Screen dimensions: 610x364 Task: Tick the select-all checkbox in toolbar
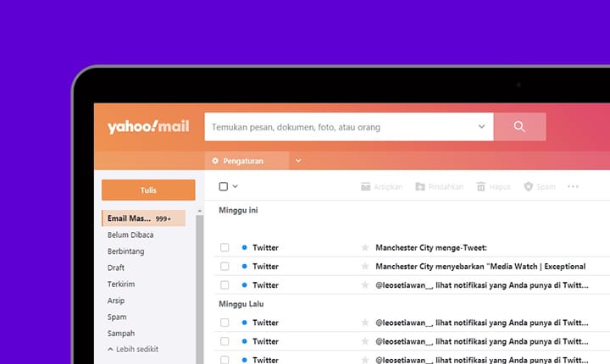click(224, 186)
